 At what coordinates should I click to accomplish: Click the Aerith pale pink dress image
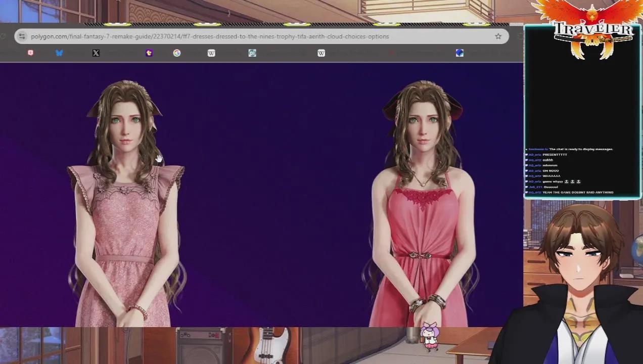tap(126, 202)
